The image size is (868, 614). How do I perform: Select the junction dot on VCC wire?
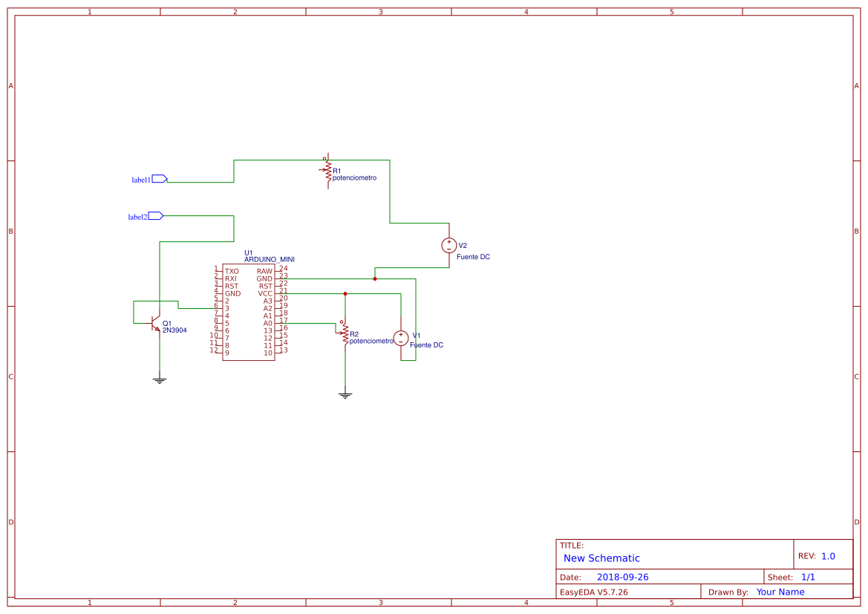point(345,294)
